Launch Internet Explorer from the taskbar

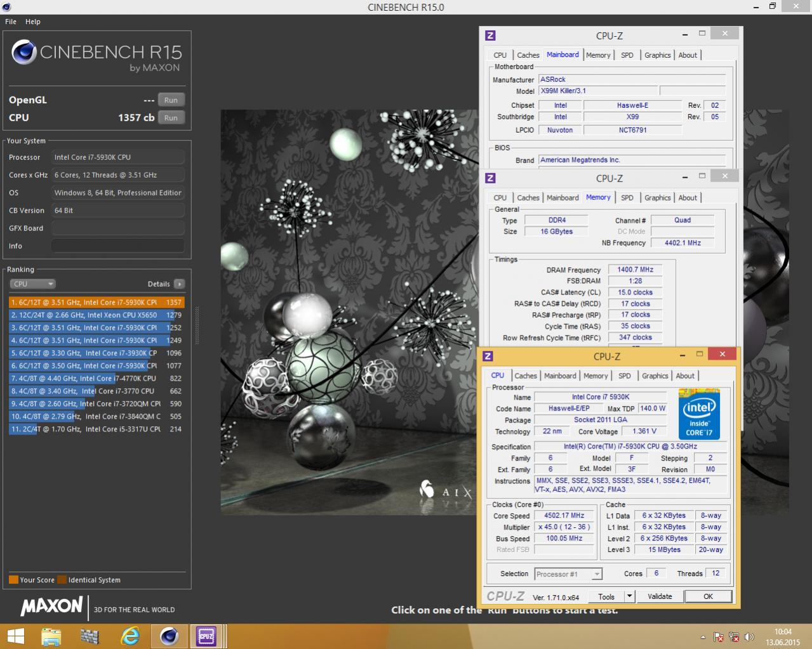(x=130, y=636)
